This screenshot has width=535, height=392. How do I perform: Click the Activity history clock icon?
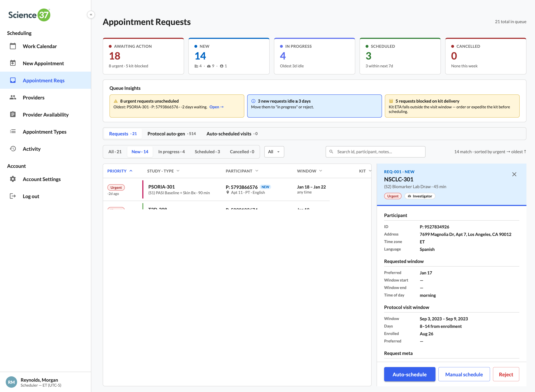click(x=13, y=149)
